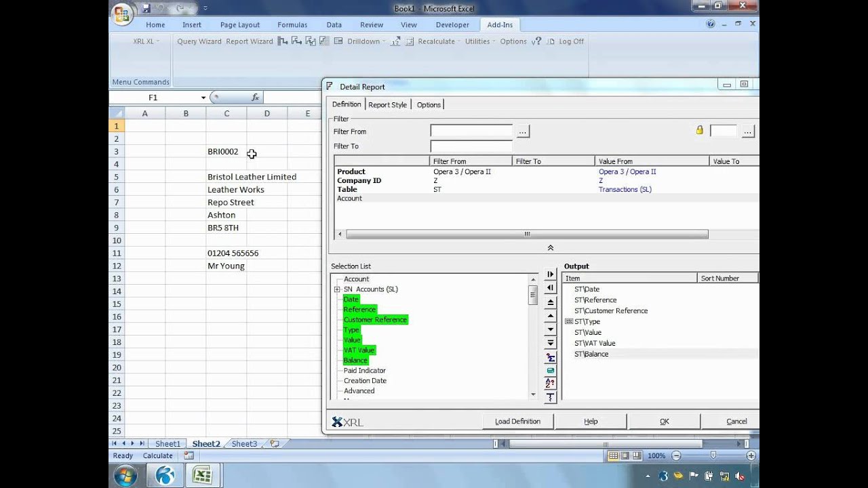
Task: Click the zoom out minus button
Action: [676, 455]
